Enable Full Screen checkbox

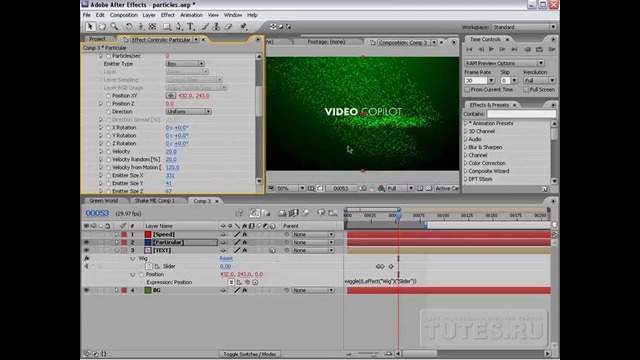coord(526,89)
